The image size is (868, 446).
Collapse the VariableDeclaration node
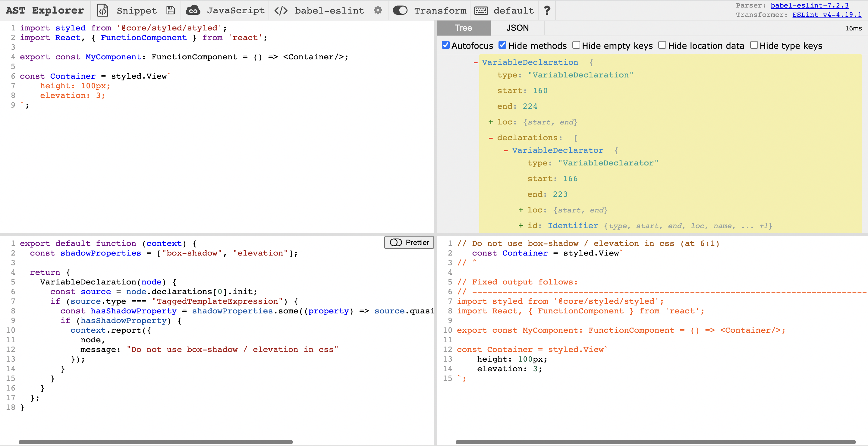(476, 63)
